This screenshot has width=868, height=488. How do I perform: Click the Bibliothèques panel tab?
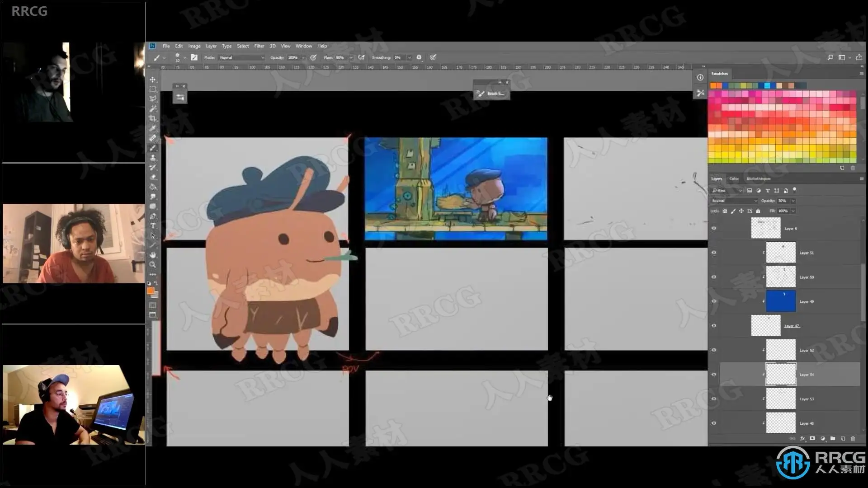click(758, 178)
